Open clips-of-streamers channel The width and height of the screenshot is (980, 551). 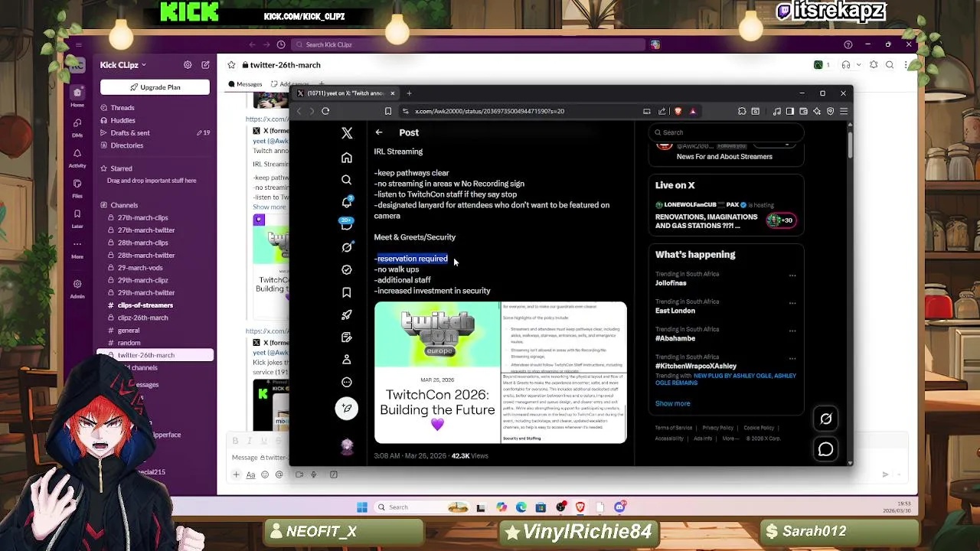coord(145,305)
